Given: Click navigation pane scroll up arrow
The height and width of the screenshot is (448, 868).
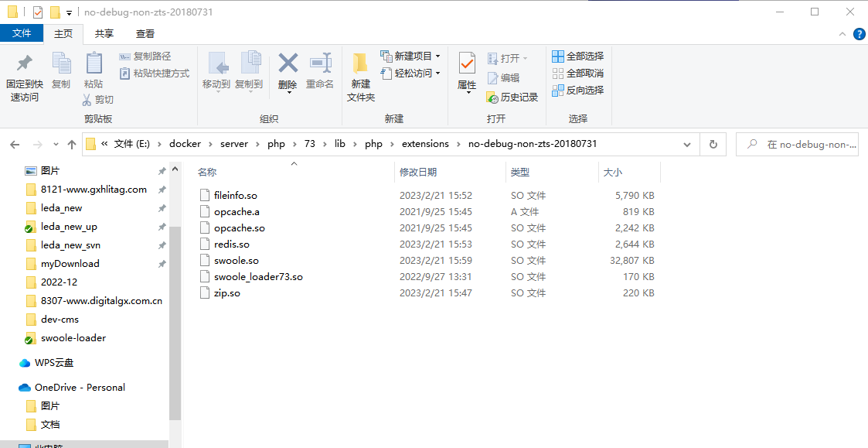Looking at the screenshot, I should click(175, 169).
